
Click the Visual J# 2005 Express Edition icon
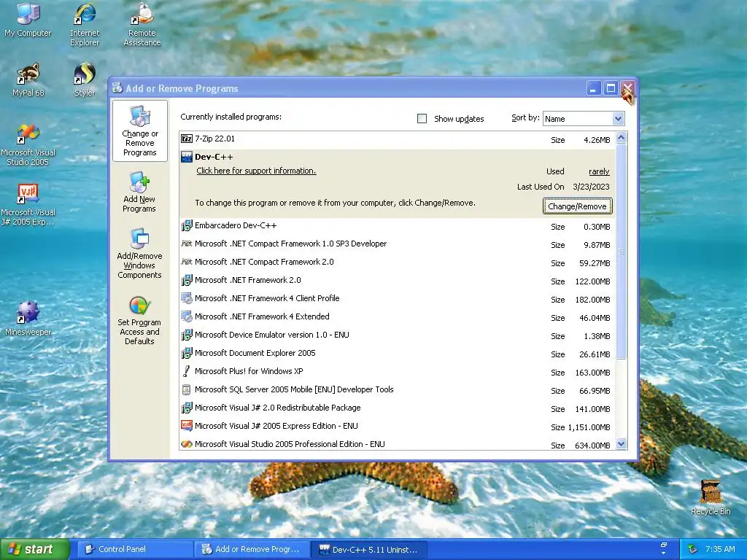186,426
